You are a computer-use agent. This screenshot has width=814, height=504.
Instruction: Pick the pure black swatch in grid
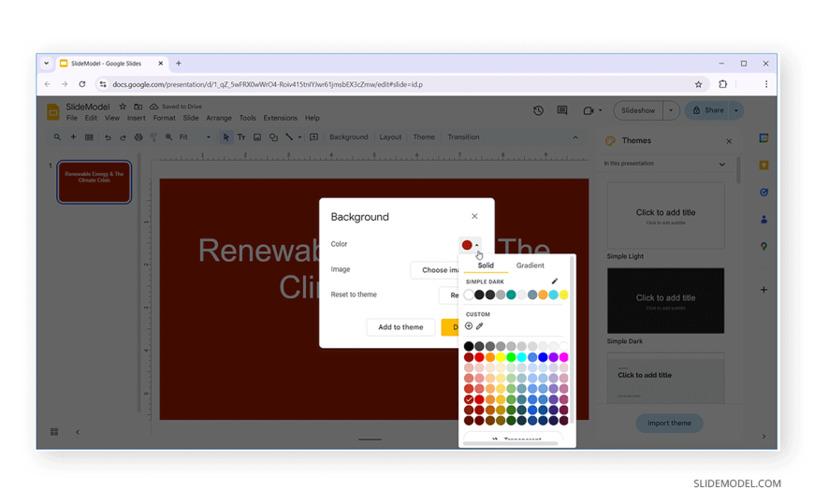469,346
